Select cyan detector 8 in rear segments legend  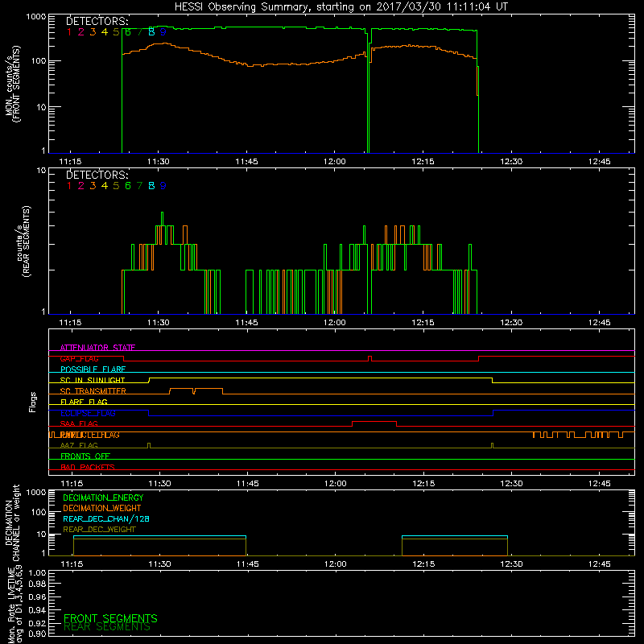pyautogui.click(x=151, y=186)
